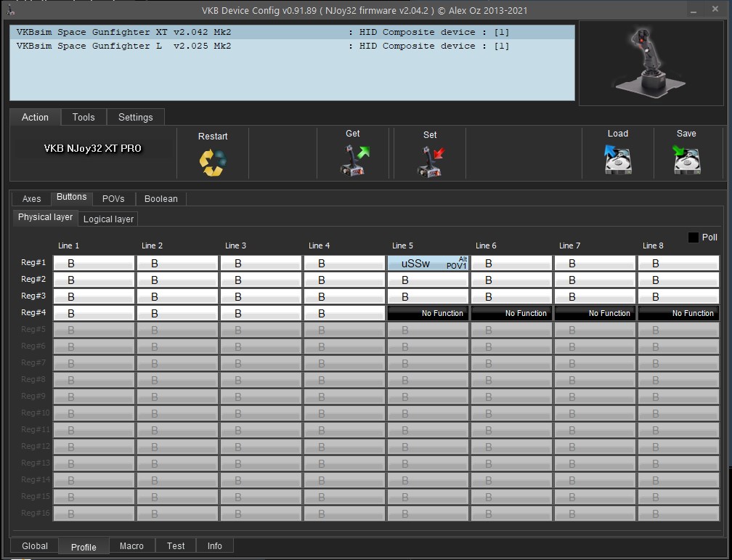Click the Restart recycle icon
This screenshot has height=560, width=732.
coord(213,161)
